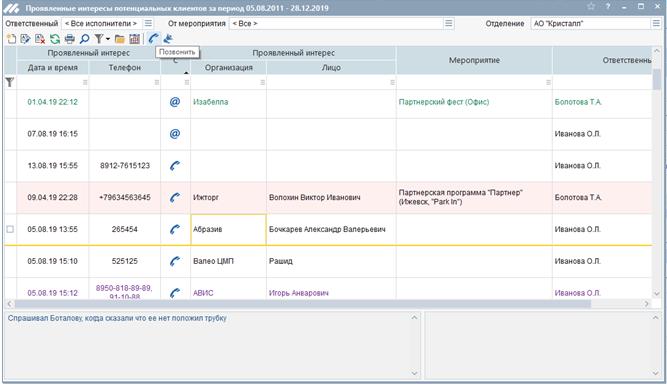Open Отделение selection list button

click(x=657, y=23)
